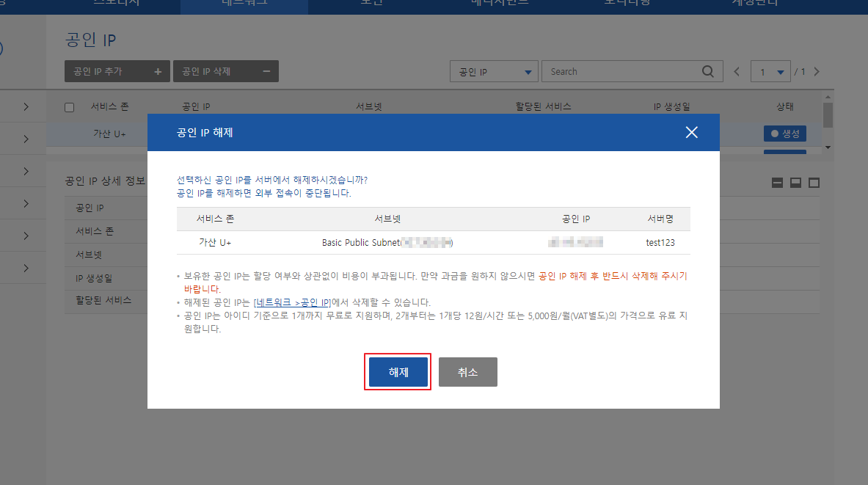Click the 취소 button
Image resolution: width=868 pixels, height=485 pixels.
[x=467, y=372]
